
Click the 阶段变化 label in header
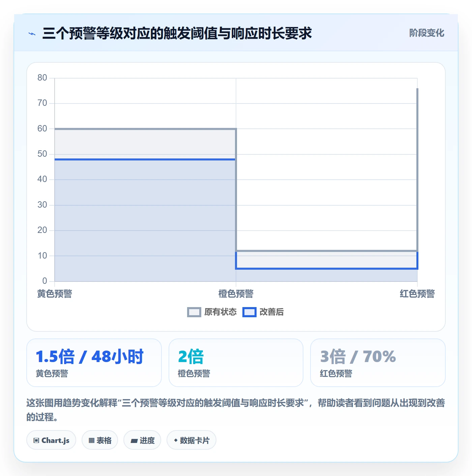click(x=427, y=33)
